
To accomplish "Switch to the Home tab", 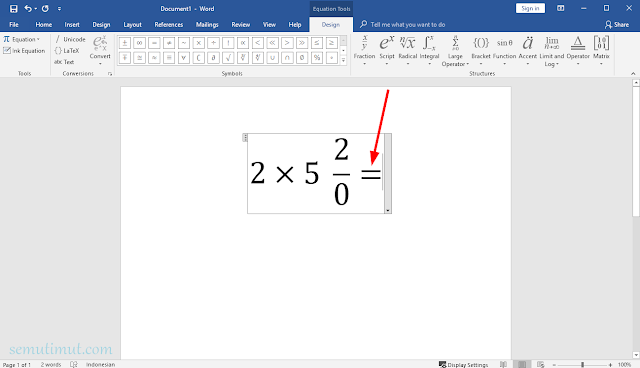I will [44, 24].
